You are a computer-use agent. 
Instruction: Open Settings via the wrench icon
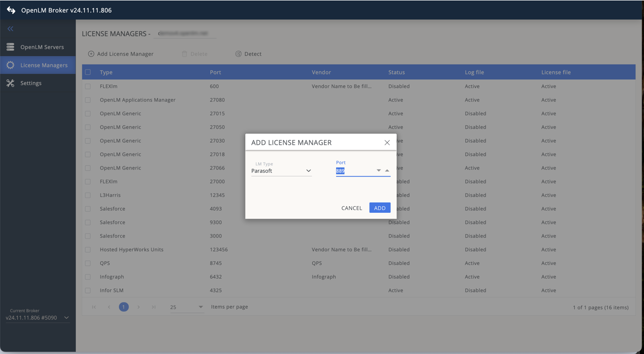click(10, 83)
